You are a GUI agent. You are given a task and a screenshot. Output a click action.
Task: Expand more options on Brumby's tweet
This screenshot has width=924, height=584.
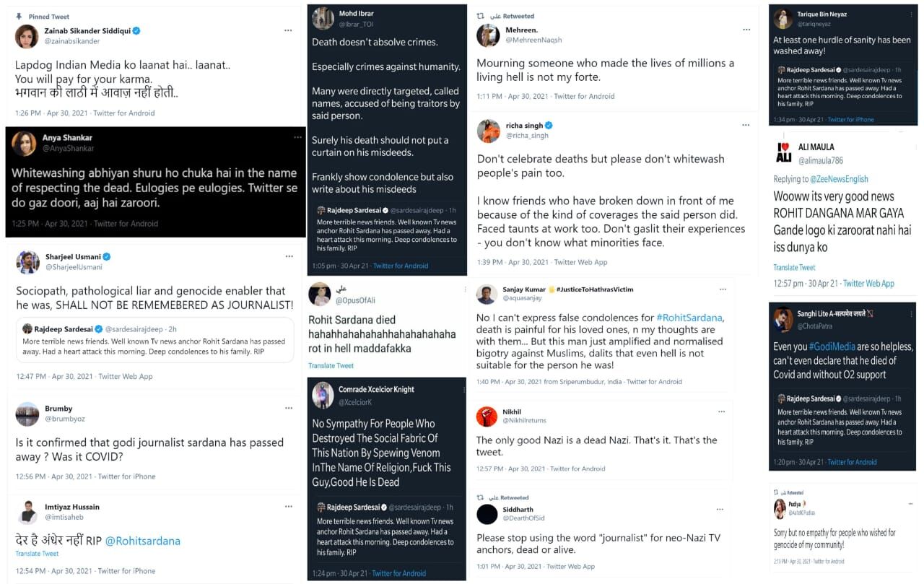click(289, 408)
